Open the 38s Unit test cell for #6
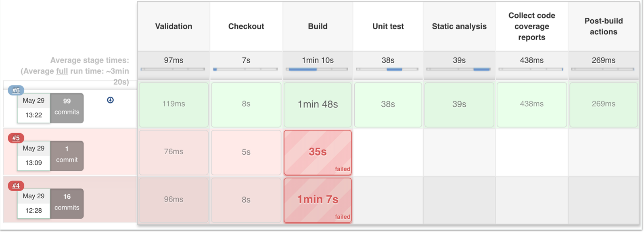 pyautogui.click(x=388, y=105)
